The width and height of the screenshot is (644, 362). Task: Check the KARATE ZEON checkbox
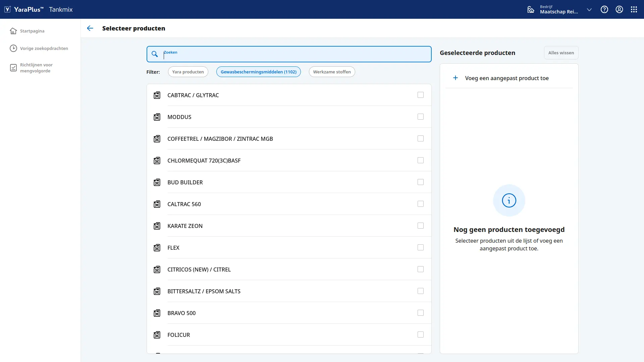click(x=421, y=226)
